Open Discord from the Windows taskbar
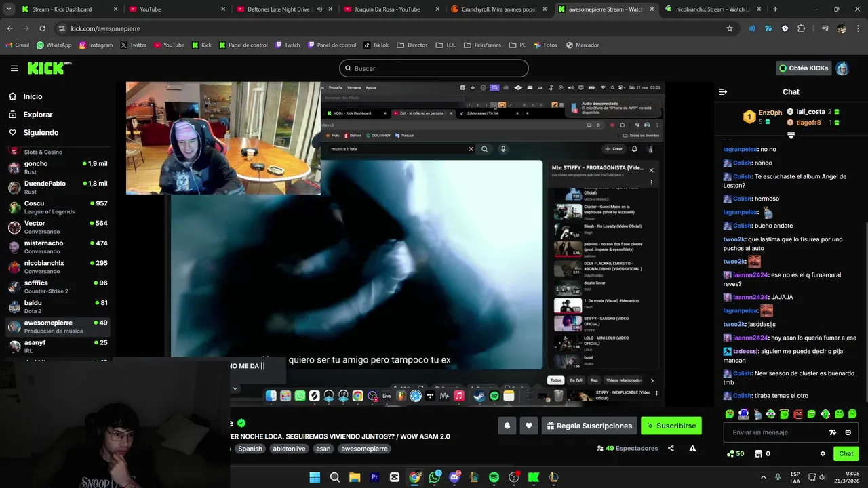The width and height of the screenshot is (868, 488). click(x=454, y=477)
